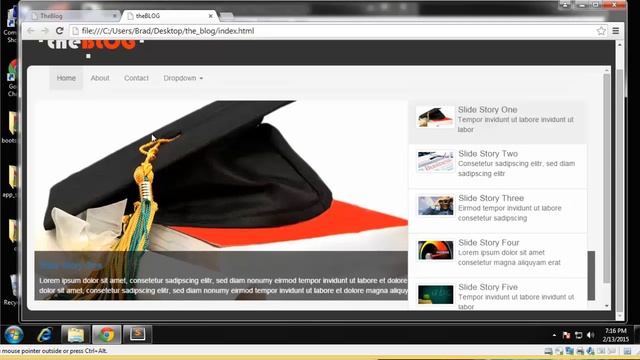Viewport: 640px width, 360px height.
Task: Reload the page in Chrome
Action: tap(60, 31)
